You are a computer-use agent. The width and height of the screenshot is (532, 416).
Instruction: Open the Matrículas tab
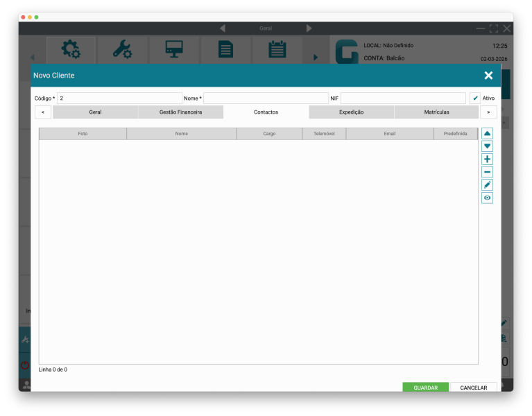coord(436,112)
